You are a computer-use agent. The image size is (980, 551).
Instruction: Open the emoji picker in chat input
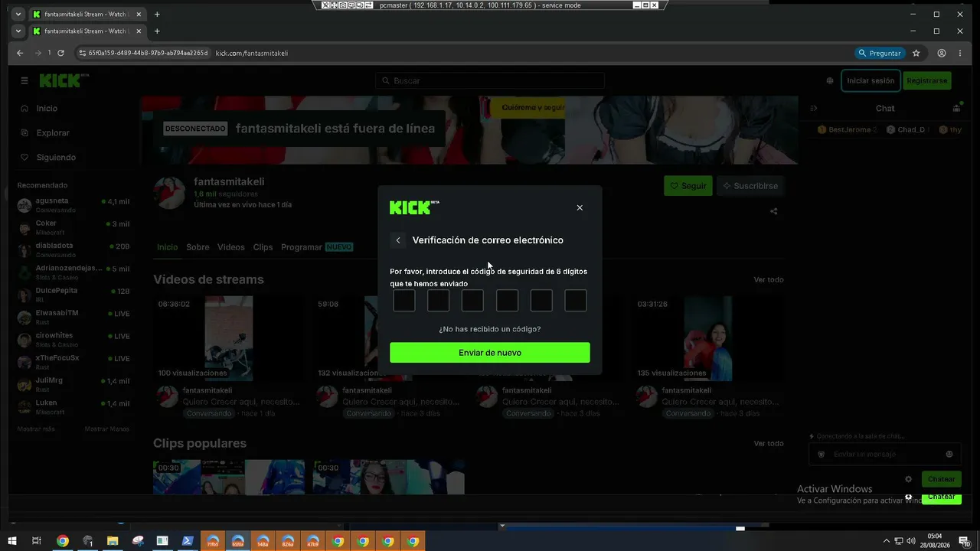point(949,454)
